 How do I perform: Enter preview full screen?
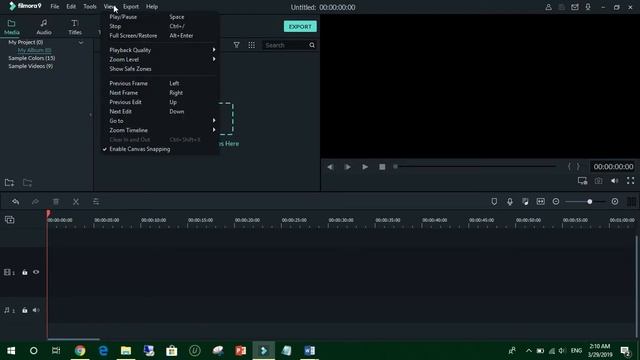tap(630, 181)
